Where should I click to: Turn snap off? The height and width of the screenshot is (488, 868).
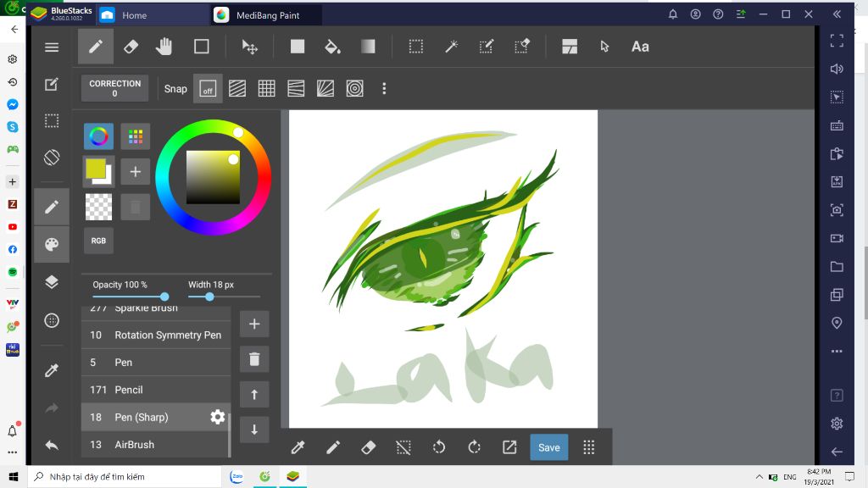[x=208, y=88]
